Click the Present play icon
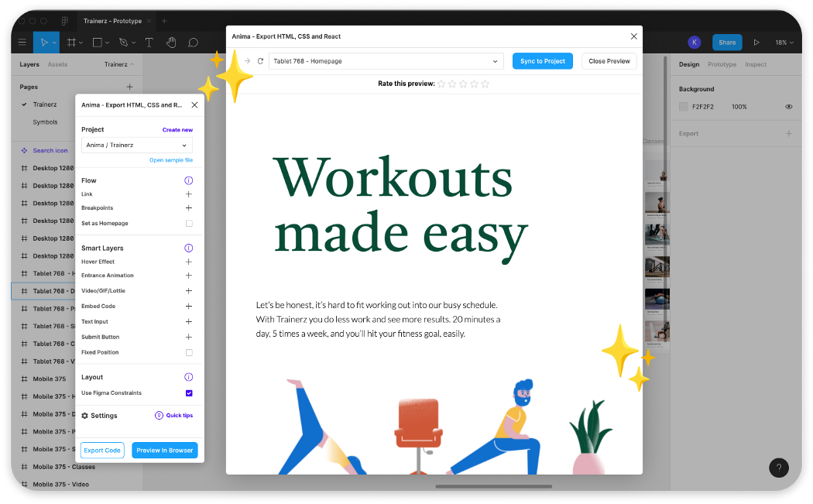Screen dimensions: 813x504 (756, 43)
